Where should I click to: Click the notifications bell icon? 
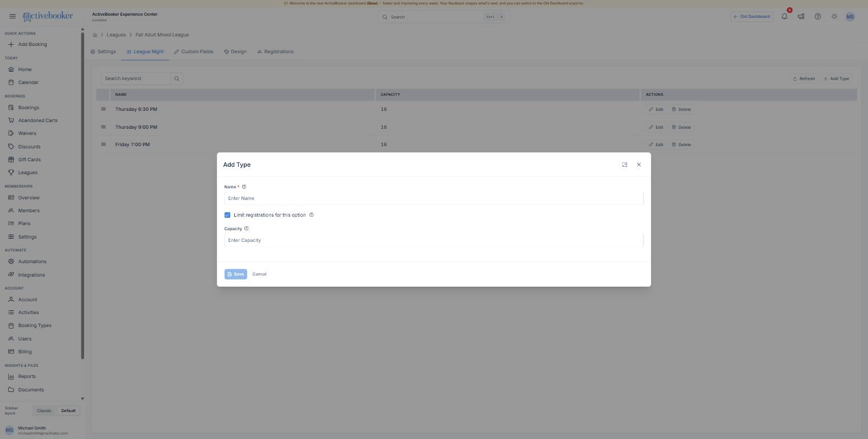tap(785, 17)
